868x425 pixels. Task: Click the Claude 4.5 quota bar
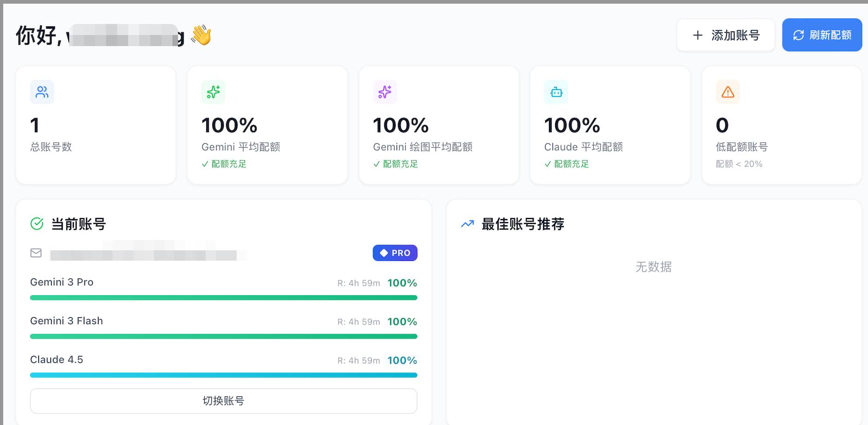click(224, 375)
